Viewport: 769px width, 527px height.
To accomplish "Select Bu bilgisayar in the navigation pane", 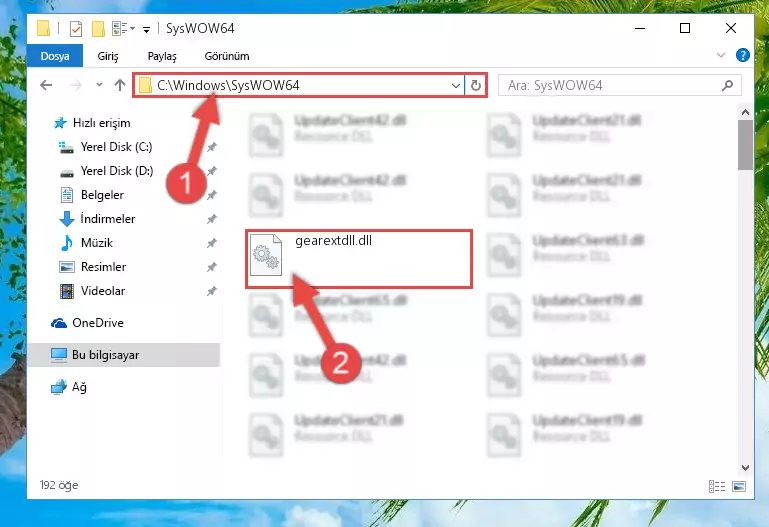I will coord(124,355).
